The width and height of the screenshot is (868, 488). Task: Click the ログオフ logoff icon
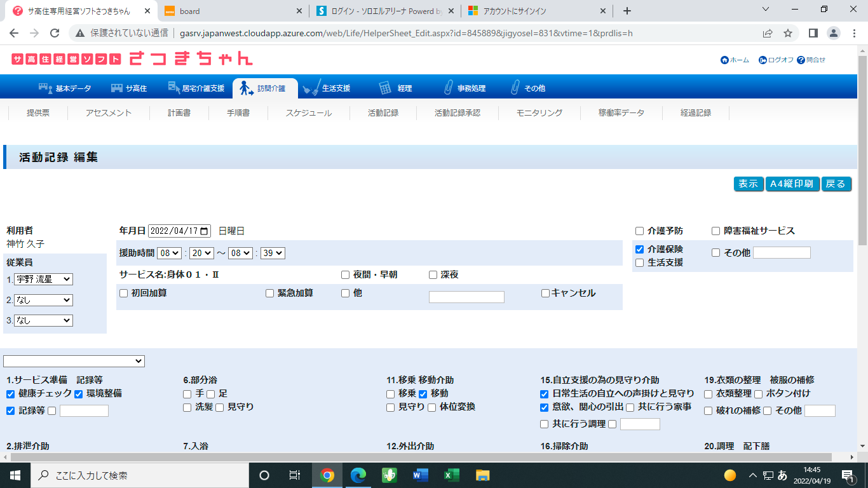point(763,60)
